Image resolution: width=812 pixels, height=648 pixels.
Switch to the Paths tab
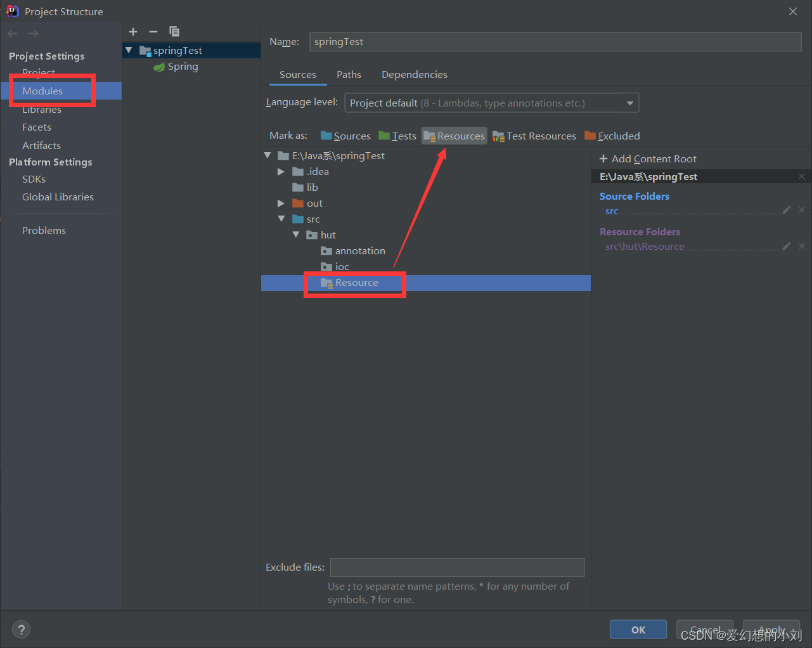(x=349, y=75)
